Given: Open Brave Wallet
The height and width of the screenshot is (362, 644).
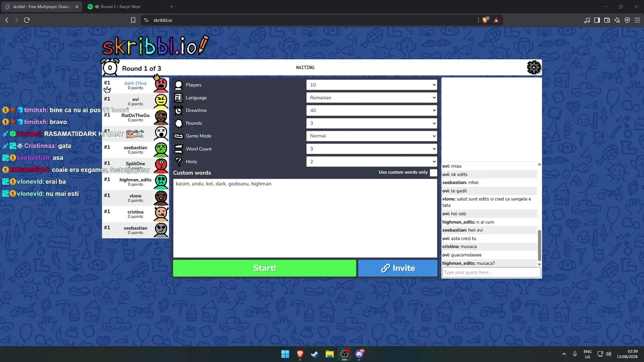Looking at the screenshot, I should click(607, 20).
